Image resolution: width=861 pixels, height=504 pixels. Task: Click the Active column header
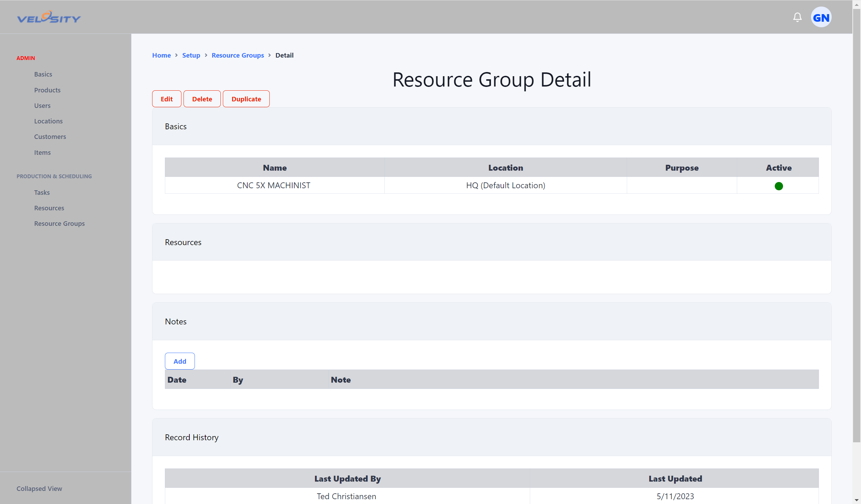(x=778, y=168)
